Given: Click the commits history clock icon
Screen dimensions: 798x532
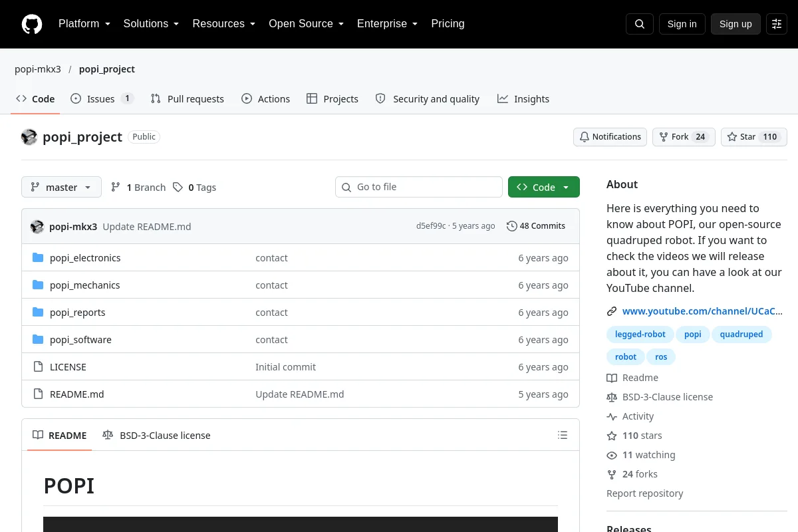Looking at the screenshot, I should coord(511,226).
